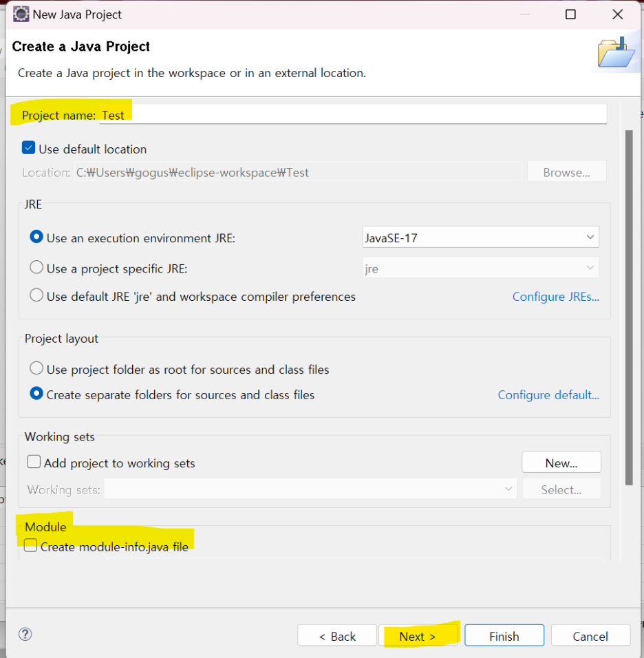Viewport: 644px width, 658px height.
Task: Select Use an execution environment JRE
Action: 36,237
